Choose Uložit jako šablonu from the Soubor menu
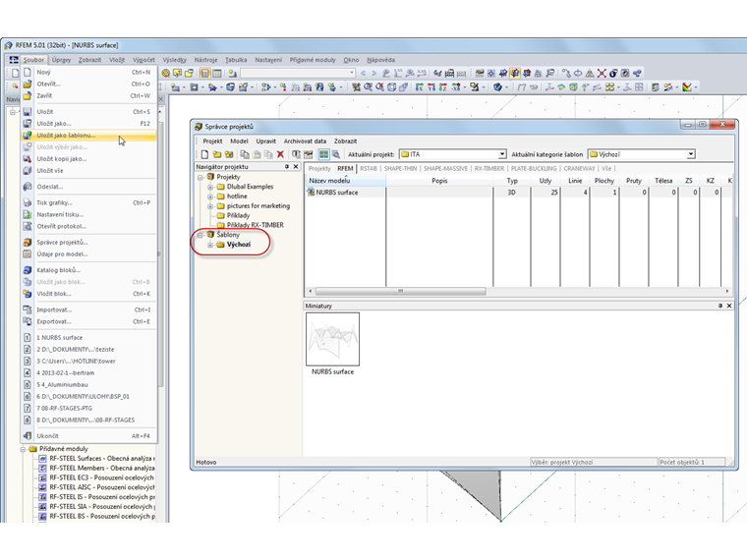This screenshot has height=560, width=747. click(x=88, y=136)
